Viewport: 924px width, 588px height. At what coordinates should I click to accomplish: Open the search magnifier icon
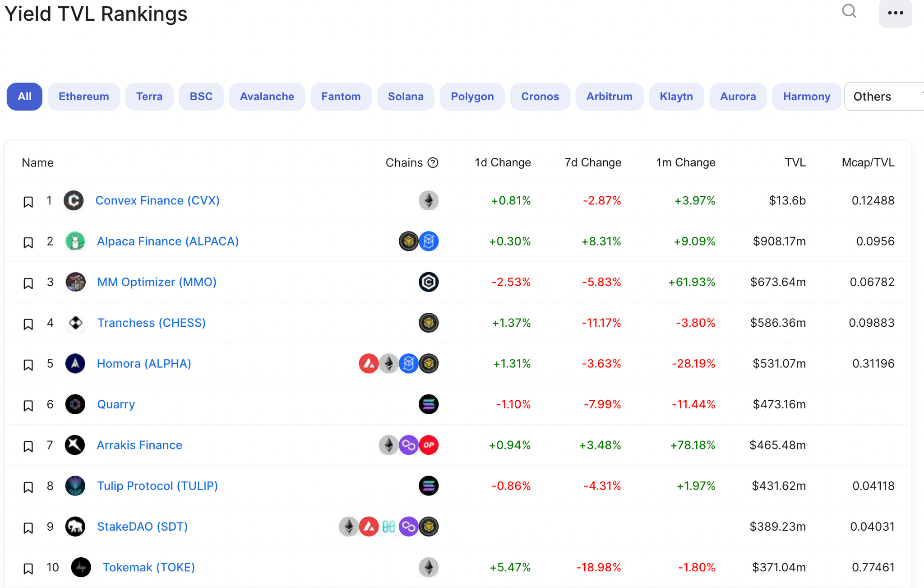(x=849, y=11)
